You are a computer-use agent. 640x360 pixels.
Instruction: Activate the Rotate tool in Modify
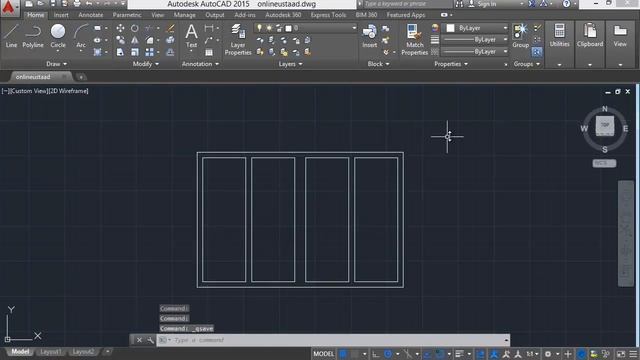pos(135,28)
